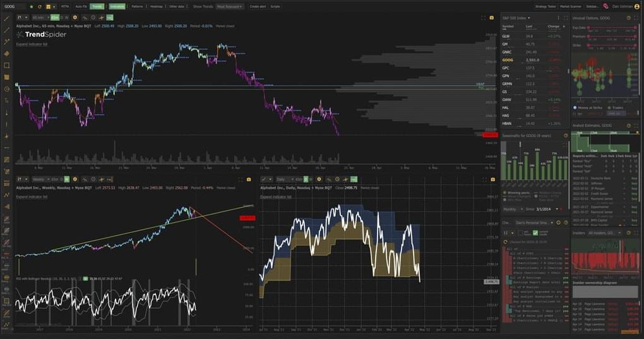Open the Auto Fib menu item
Screen dimensions: 644x339
click(x=81, y=6)
